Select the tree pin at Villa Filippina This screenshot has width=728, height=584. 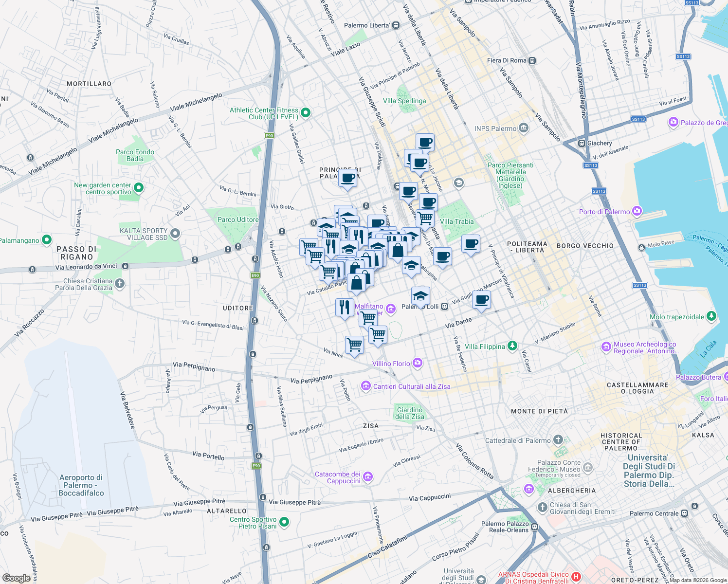click(x=511, y=346)
